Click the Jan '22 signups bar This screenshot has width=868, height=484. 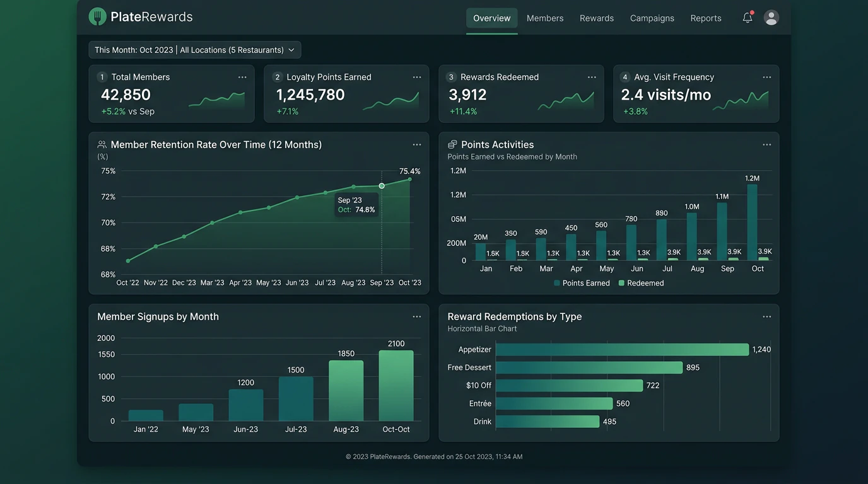146,415
